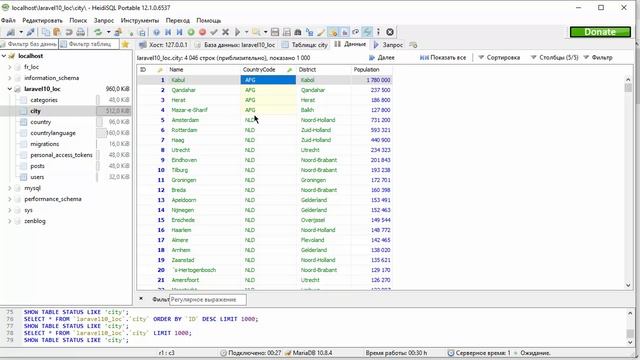640x360 pixels.
Task: Run query with the play icon
Action: click(237, 32)
